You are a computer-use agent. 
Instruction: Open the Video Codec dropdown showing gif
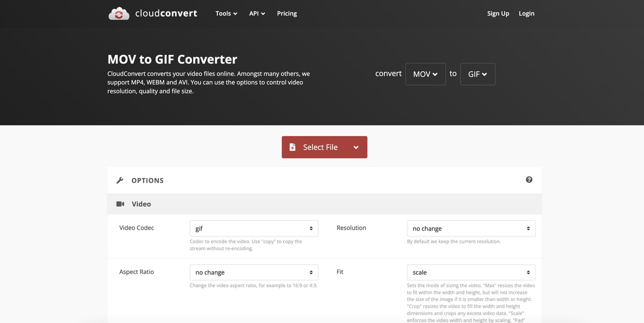[254, 228]
